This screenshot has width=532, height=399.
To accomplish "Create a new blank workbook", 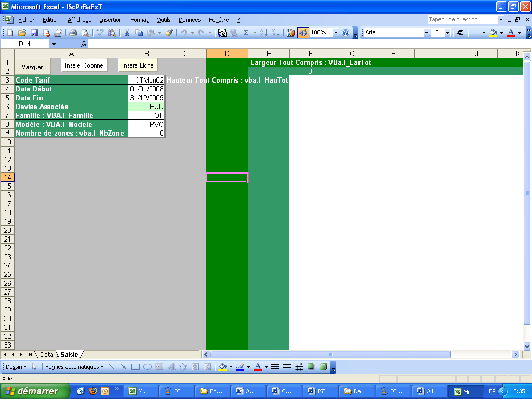I will (x=9, y=32).
